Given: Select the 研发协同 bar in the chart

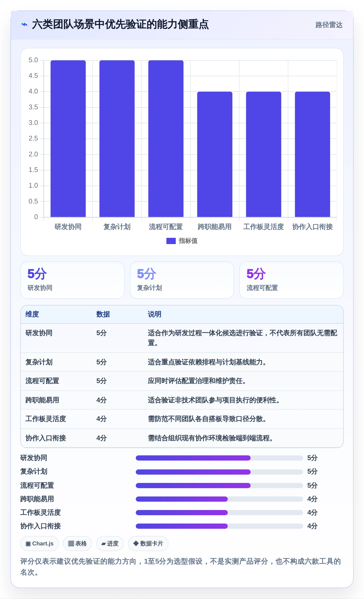Looking at the screenshot, I should 68,139.
